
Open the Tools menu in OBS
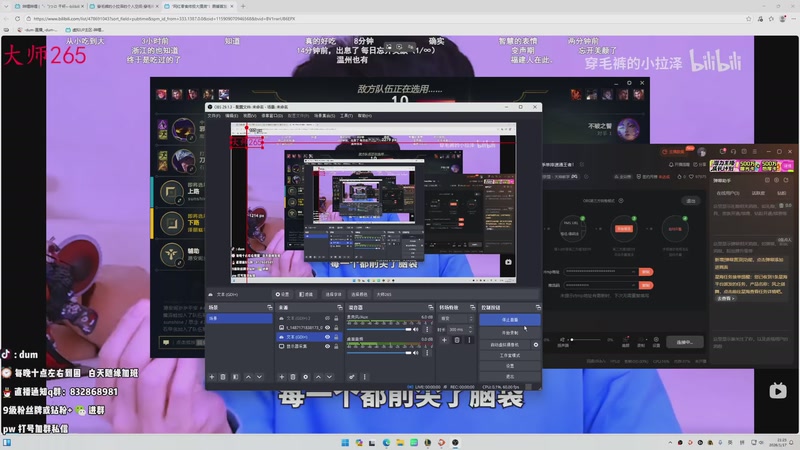pyautogui.click(x=346, y=115)
